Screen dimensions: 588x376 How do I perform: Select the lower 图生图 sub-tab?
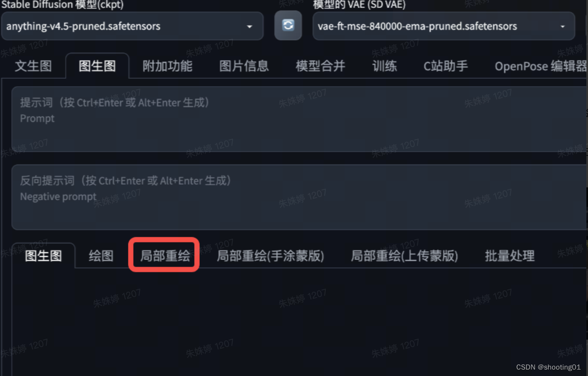click(43, 256)
